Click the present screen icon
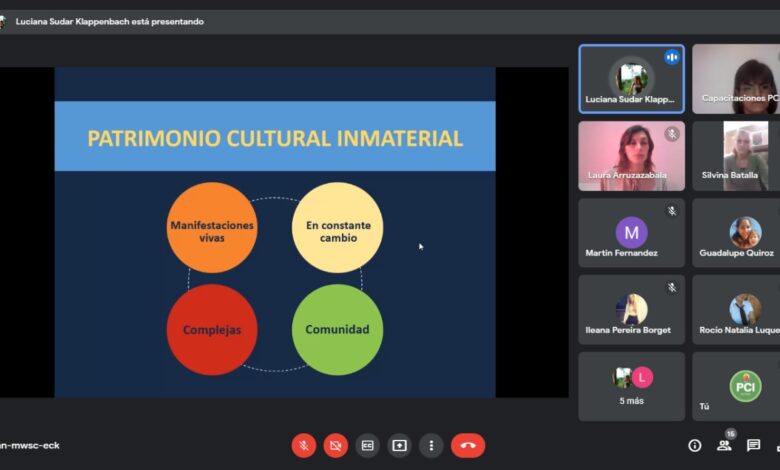The width and height of the screenshot is (780, 470). click(400, 445)
